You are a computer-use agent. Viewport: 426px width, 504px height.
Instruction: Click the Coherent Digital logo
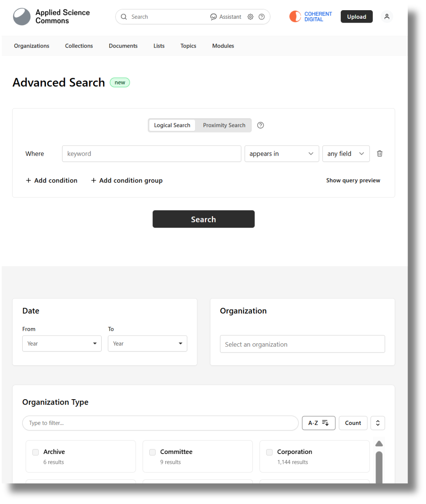pyautogui.click(x=311, y=16)
